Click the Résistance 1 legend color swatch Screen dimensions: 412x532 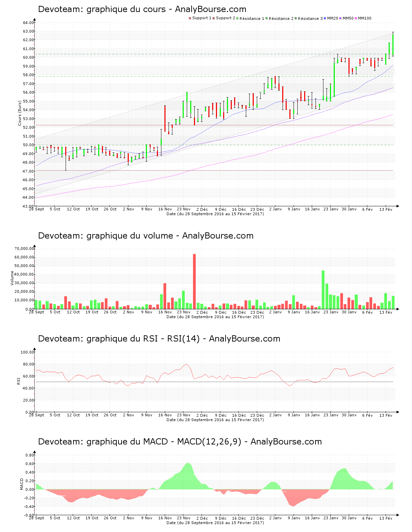(x=238, y=18)
